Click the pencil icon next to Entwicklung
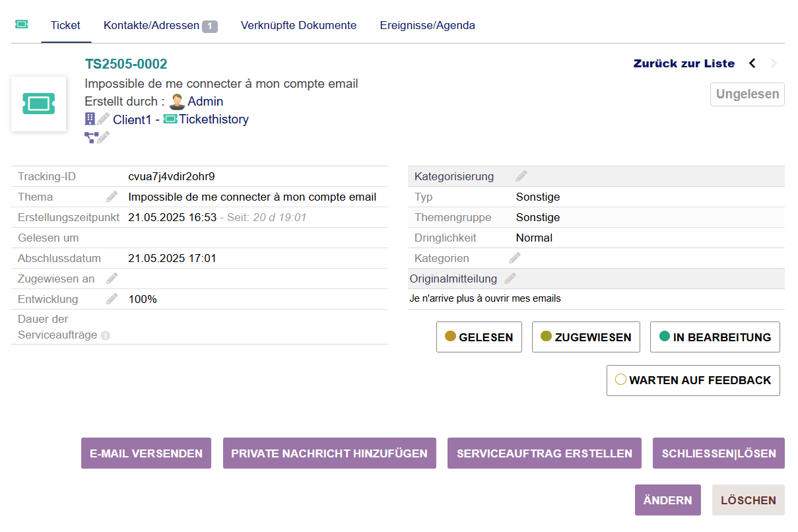This screenshot has height=532, width=798. 112,299
